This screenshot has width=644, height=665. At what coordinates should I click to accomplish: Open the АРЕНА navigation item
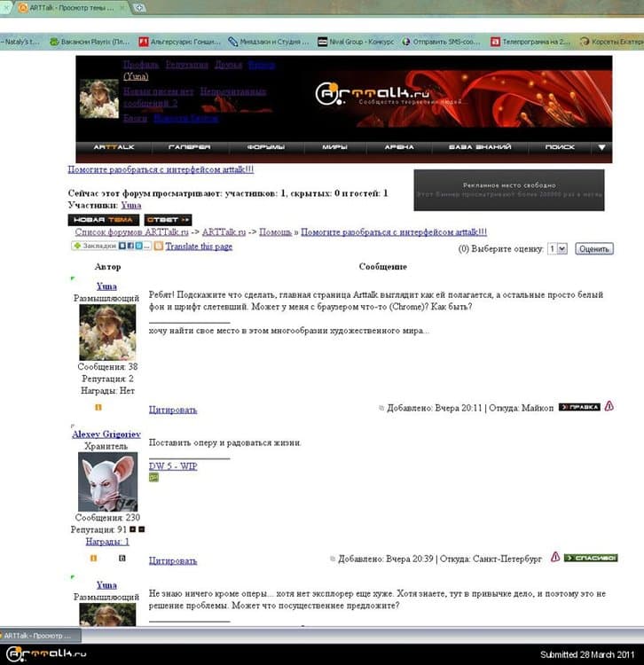coord(399,147)
